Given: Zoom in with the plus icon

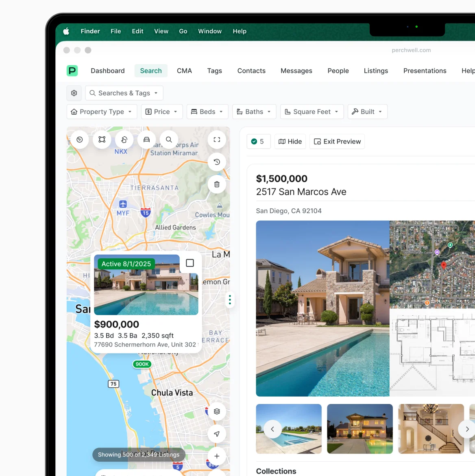Looking at the screenshot, I should 217,456.
